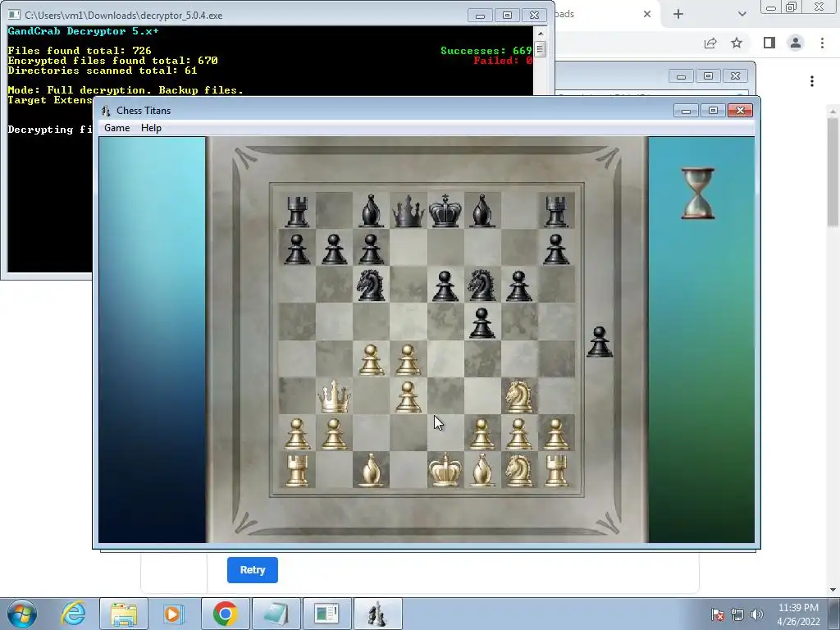
Task: Select the black queen piece
Action: point(409,211)
